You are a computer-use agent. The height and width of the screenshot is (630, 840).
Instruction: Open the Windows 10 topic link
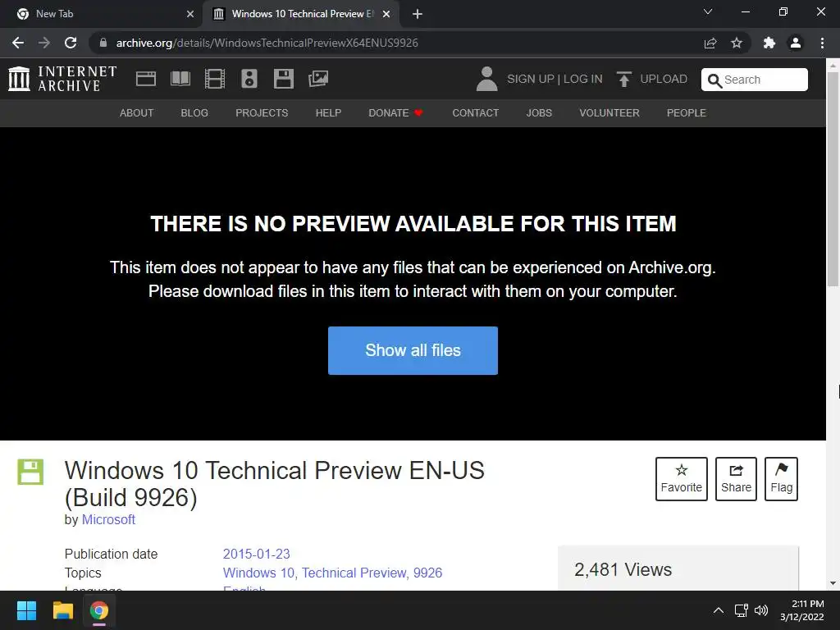point(258,573)
